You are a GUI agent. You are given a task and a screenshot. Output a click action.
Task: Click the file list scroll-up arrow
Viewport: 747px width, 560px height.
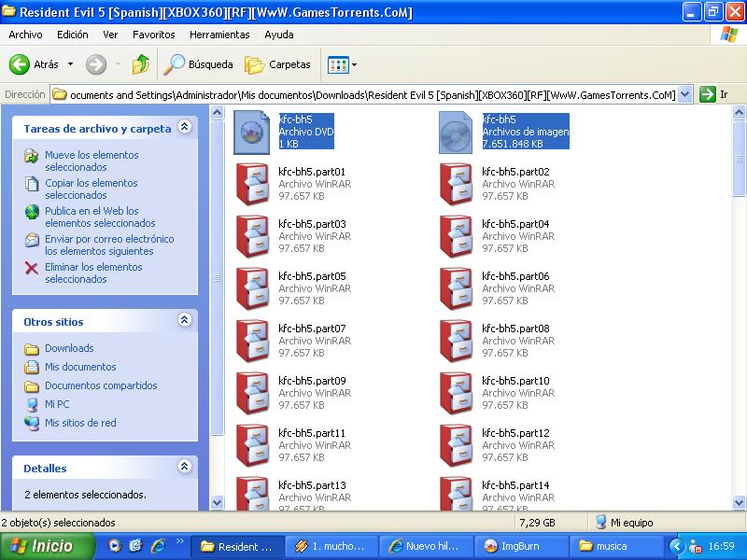click(x=739, y=113)
